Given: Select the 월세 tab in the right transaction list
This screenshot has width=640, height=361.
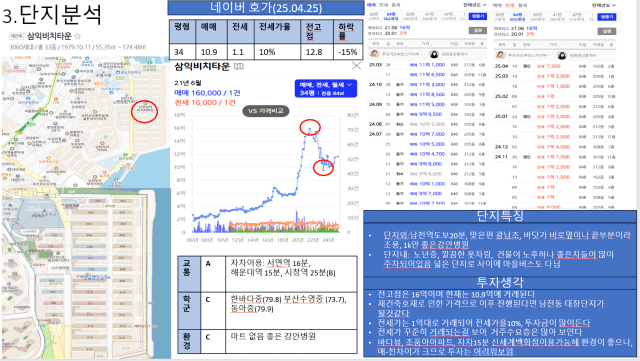Looking at the screenshot, I should click(522, 5).
